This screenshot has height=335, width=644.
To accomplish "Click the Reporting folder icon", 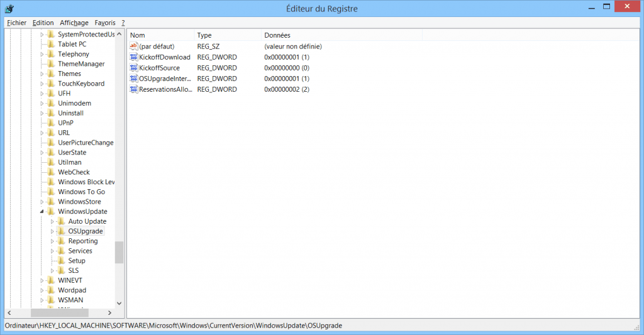I will point(61,241).
